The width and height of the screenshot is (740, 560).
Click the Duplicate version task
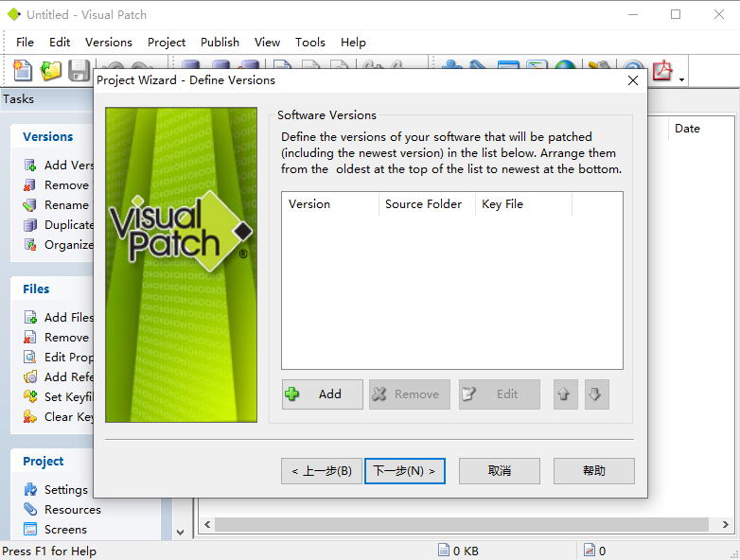59,224
